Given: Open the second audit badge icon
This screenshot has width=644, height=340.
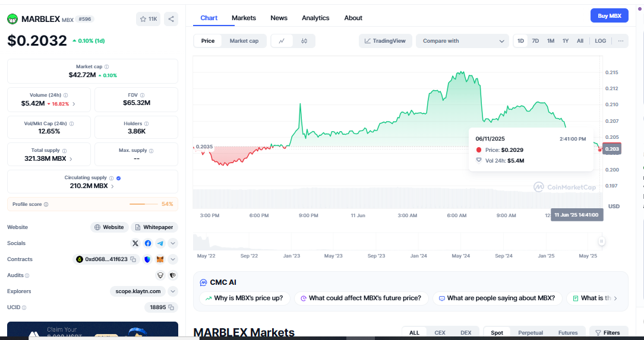Looking at the screenshot, I should (173, 275).
